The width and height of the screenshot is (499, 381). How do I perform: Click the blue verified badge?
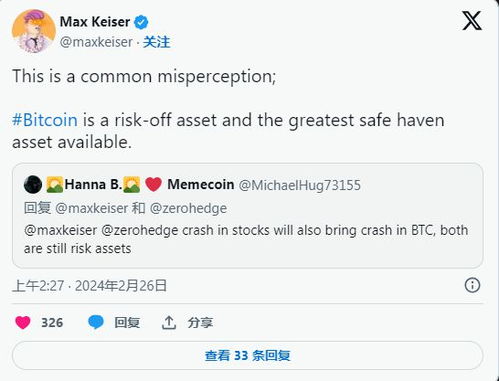141,22
